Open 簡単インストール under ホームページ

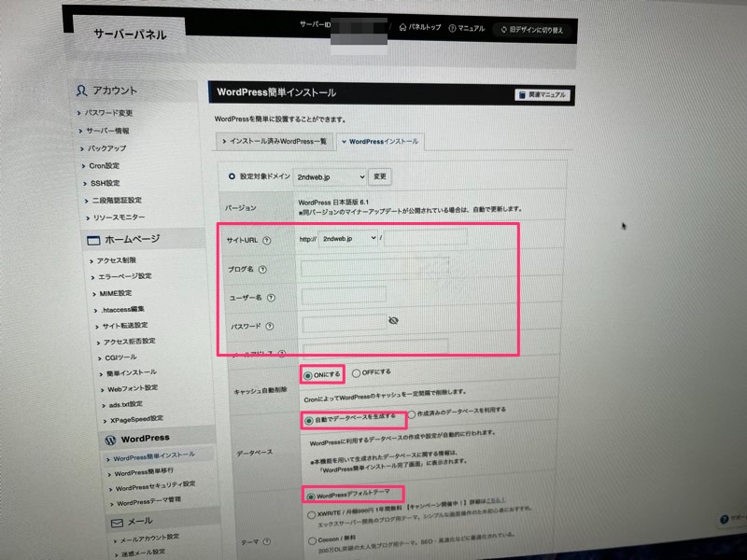[x=132, y=372]
